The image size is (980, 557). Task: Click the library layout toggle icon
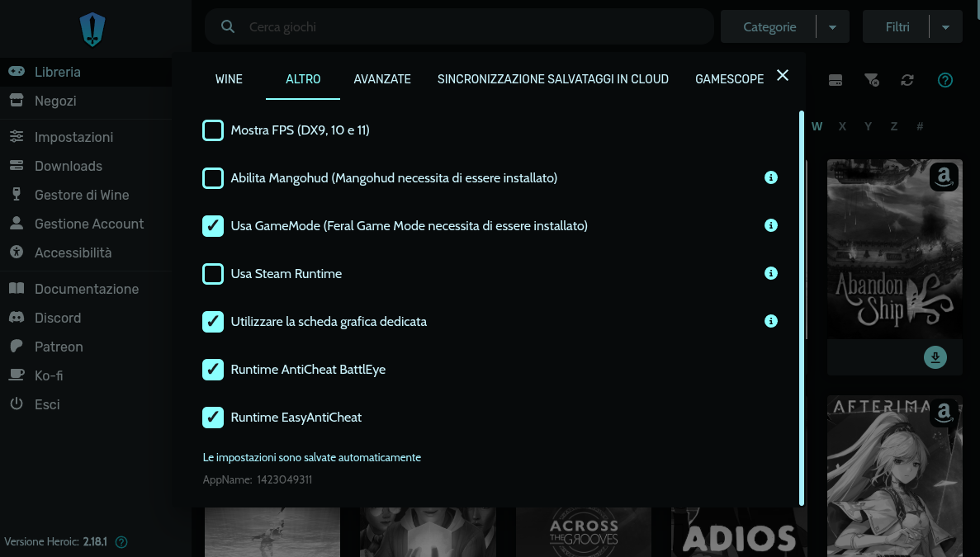(x=836, y=80)
